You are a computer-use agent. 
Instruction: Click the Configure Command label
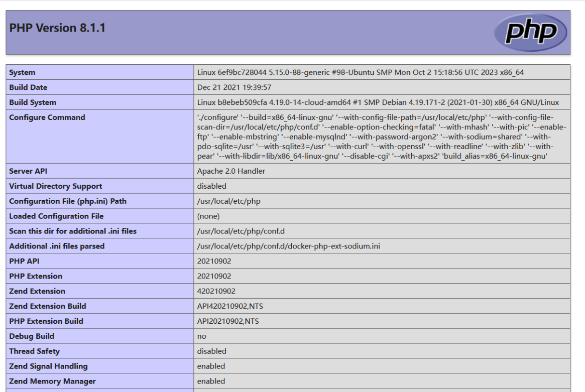pos(47,117)
